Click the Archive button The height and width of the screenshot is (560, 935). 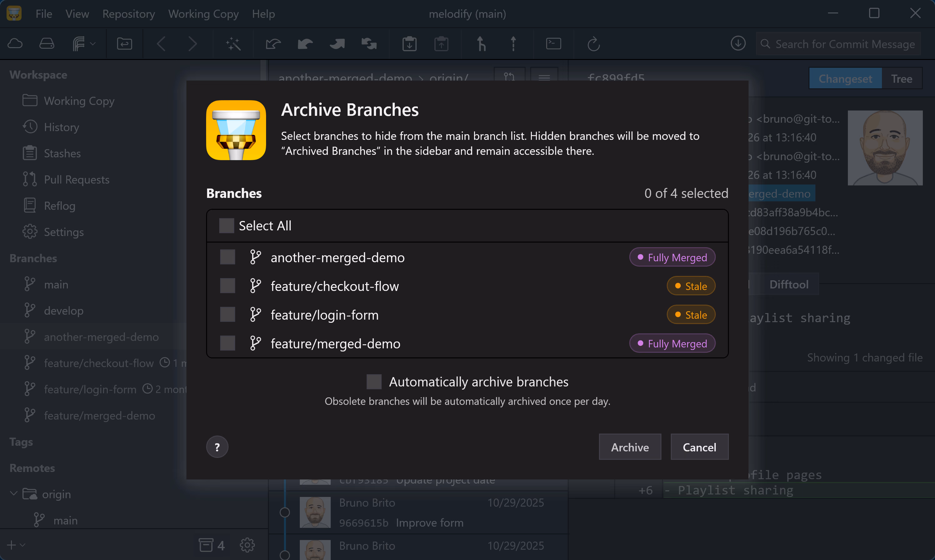[630, 447]
